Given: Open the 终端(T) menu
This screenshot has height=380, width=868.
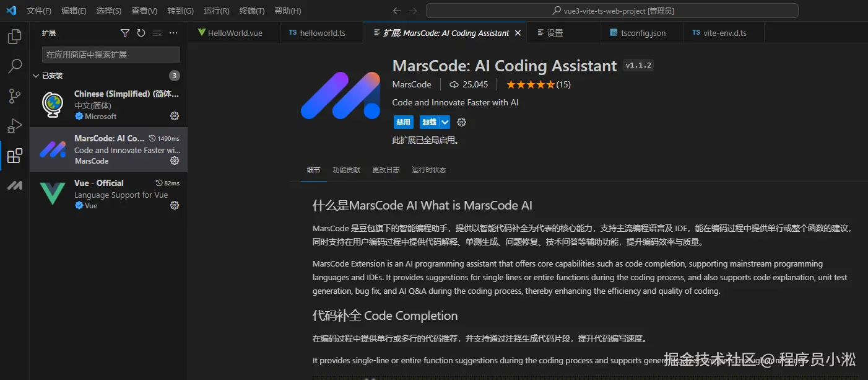Looking at the screenshot, I should tap(251, 11).
